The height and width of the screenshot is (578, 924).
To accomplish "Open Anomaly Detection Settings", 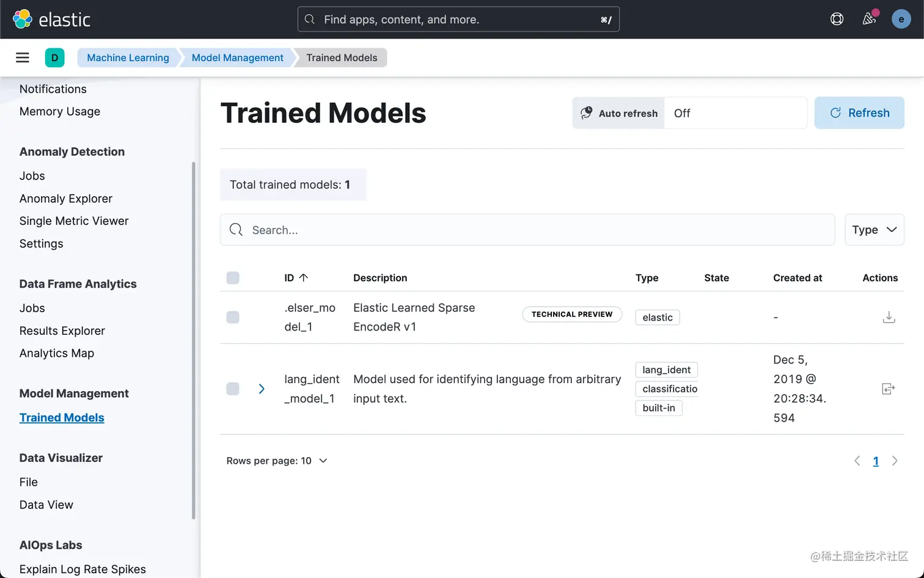I will [42, 244].
